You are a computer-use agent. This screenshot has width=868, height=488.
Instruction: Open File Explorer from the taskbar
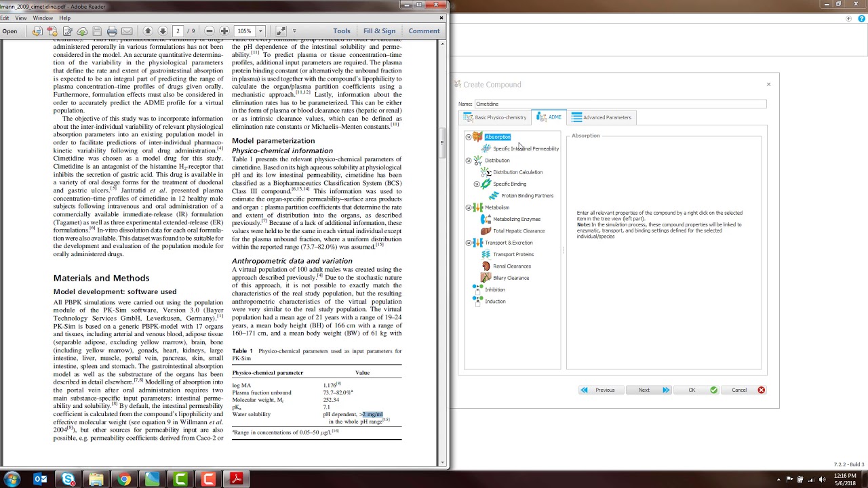[x=96, y=479]
